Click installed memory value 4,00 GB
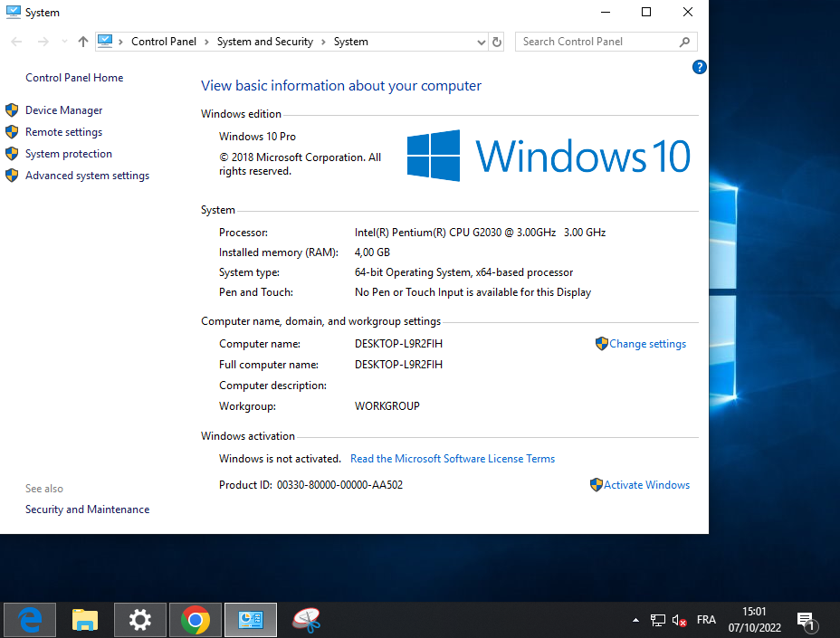The width and height of the screenshot is (840, 638). [x=372, y=252]
